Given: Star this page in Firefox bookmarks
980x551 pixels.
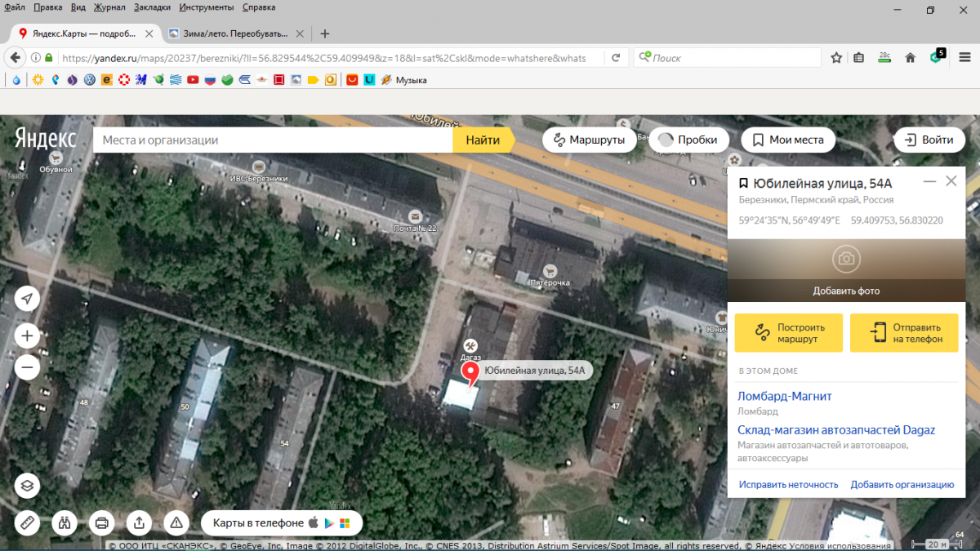Looking at the screenshot, I should (836, 58).
